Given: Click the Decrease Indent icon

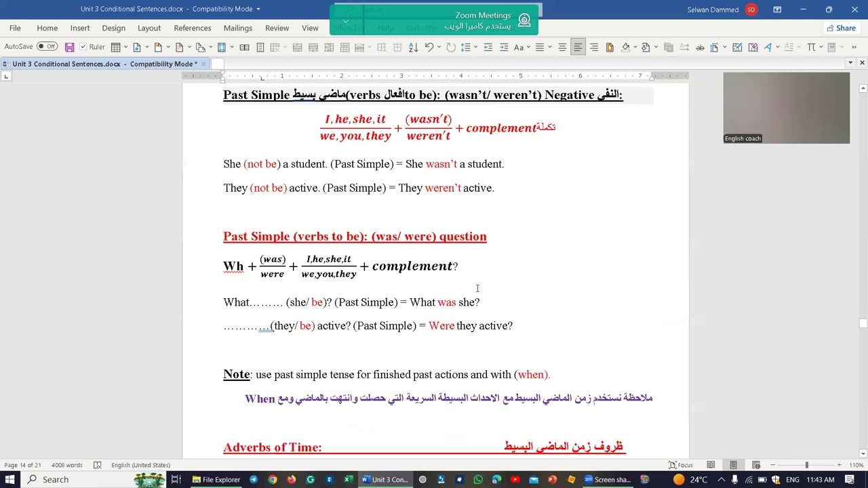Looking at the screenshot, I should click(488, 47).
